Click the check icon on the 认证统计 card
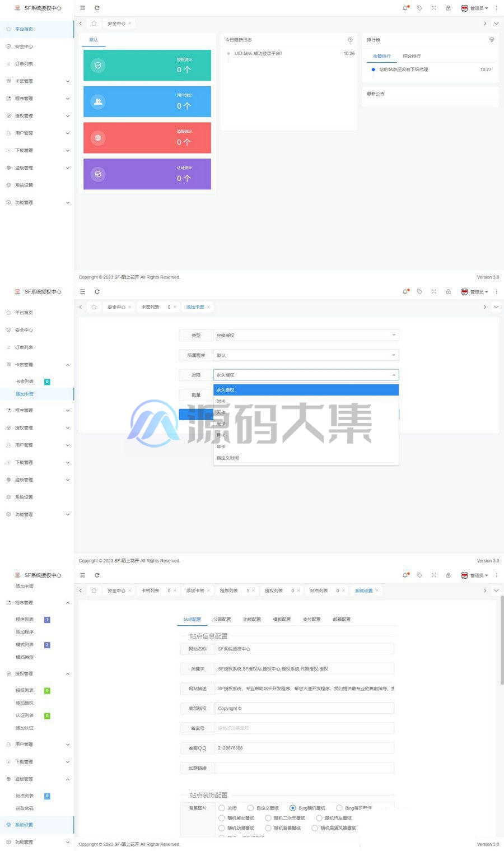 click(x=98, y=174)
